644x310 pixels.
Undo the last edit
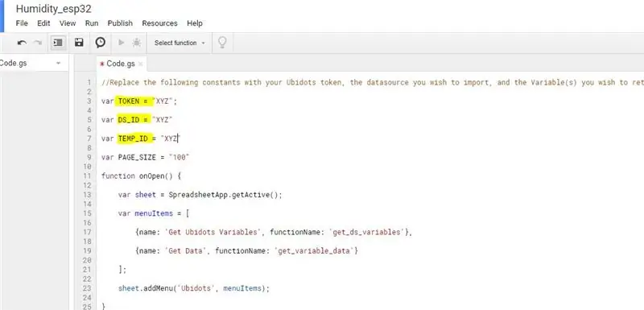[23, 43]
